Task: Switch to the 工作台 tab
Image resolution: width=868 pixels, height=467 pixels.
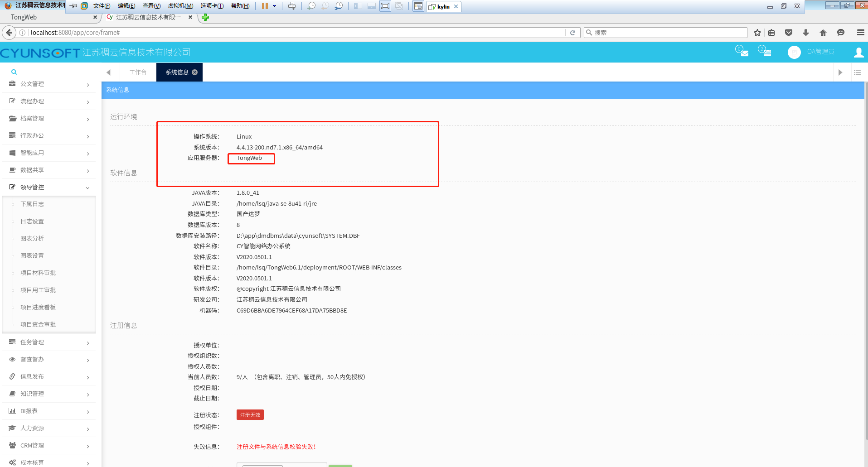Action: pos(138,72)
